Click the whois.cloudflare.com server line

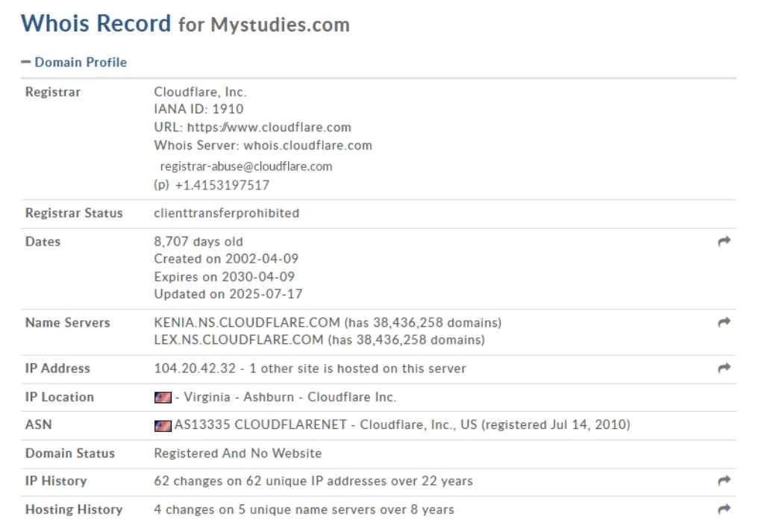click(x=263, y=145)
